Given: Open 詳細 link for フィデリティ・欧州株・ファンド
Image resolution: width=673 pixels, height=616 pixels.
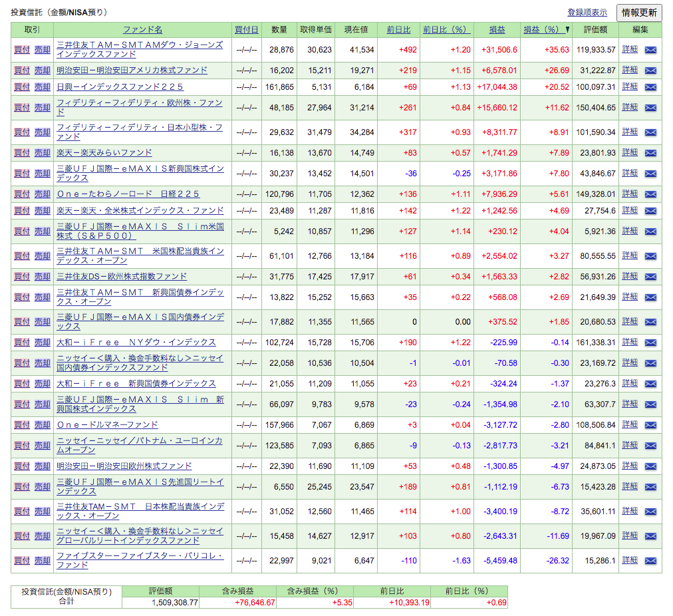Looking at the screenshot, I should [x=630, y=107].
